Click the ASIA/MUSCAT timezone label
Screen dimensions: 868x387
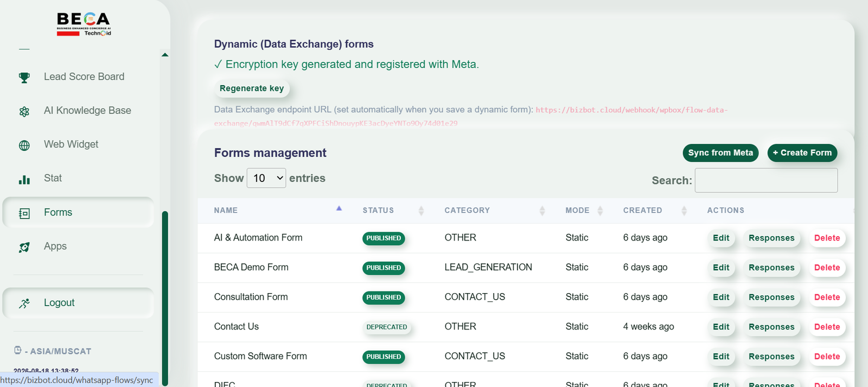61,351
